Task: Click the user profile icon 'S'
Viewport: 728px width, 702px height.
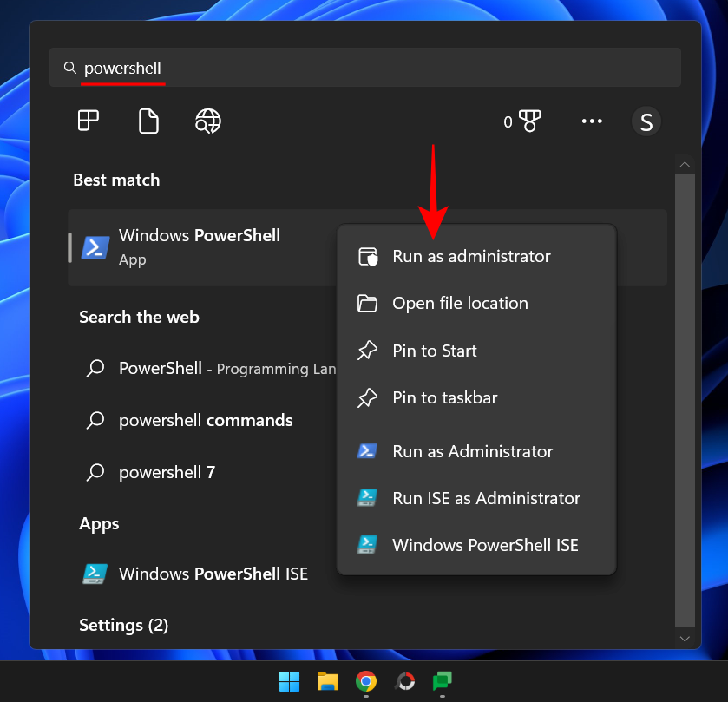Action: 646,121
